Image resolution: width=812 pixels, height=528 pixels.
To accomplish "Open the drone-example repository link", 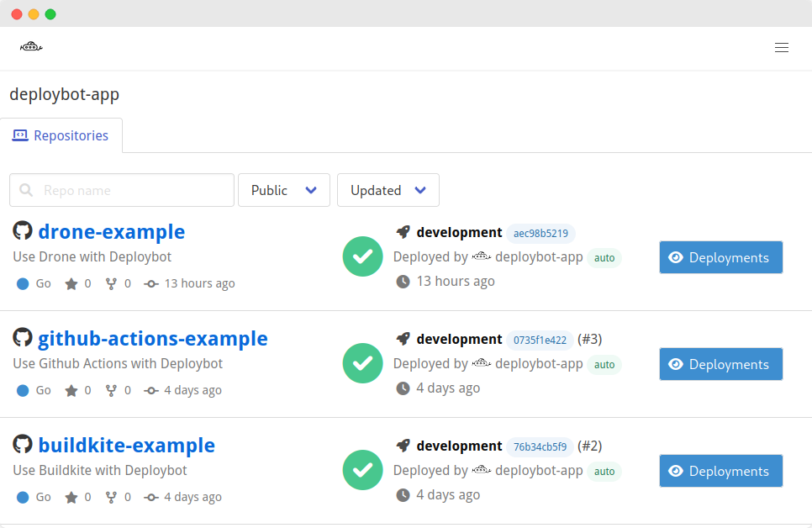I will coord(111,231).
